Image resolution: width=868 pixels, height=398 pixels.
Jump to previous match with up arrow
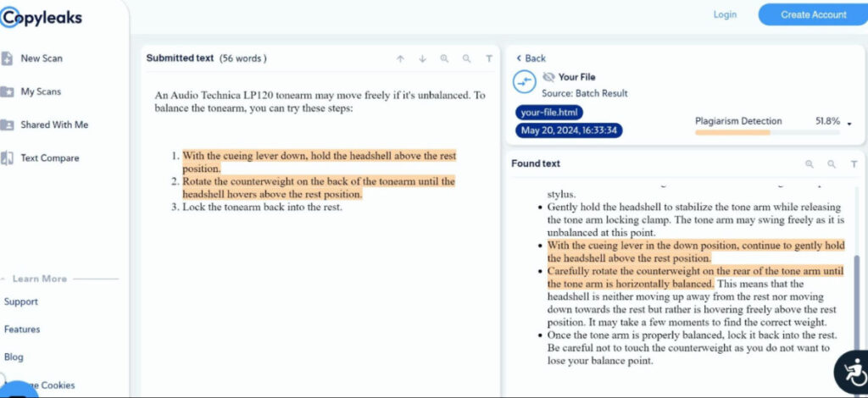(x=400, y=58)
